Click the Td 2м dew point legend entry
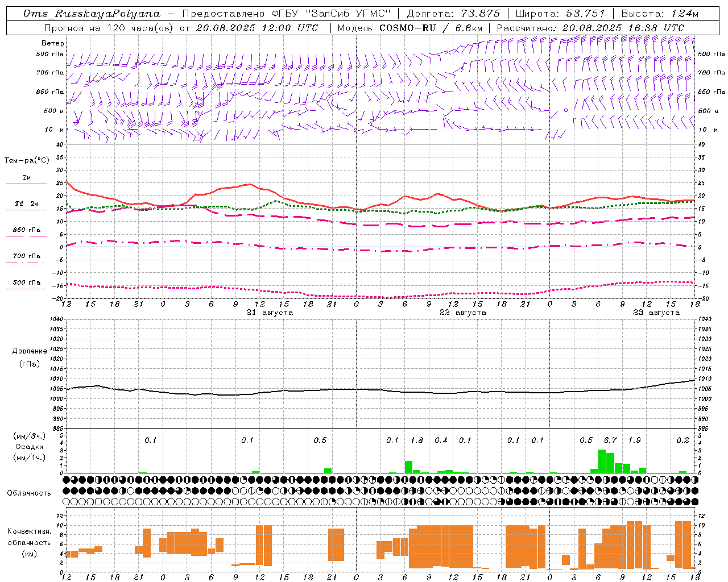This screenshot has height=582, width=728. coord(27,206)
